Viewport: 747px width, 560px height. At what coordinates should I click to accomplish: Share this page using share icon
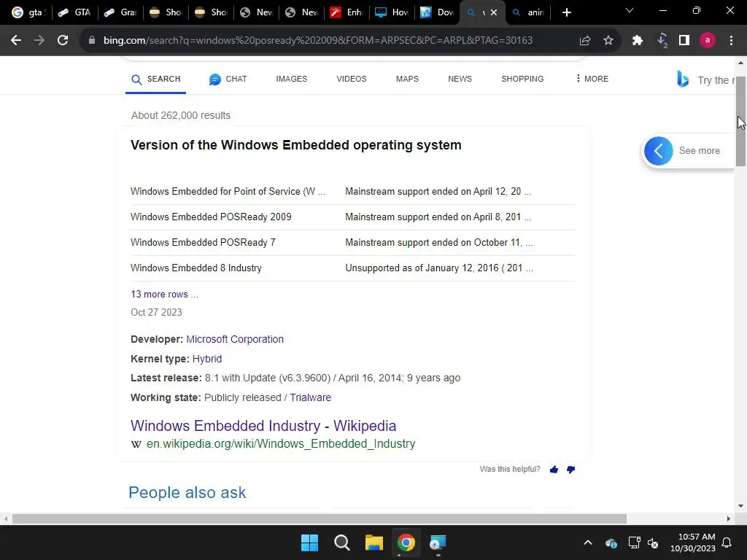(585, 41)
